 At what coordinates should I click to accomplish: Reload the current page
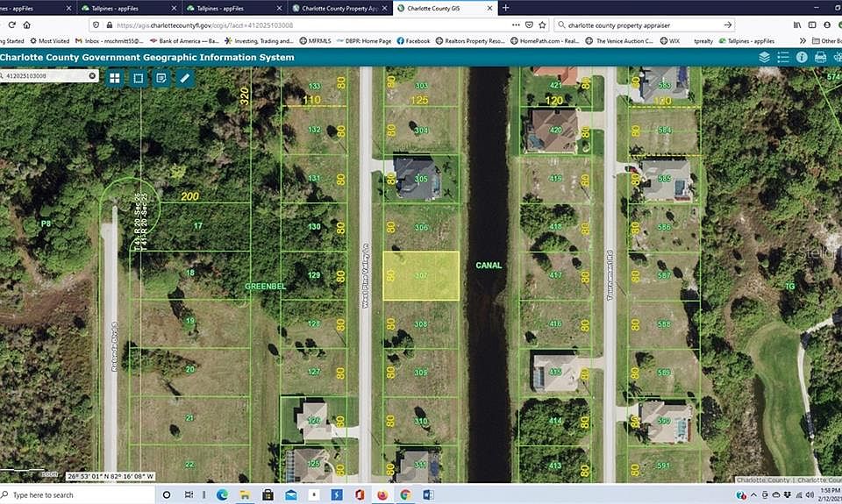(x=11, y=25)
